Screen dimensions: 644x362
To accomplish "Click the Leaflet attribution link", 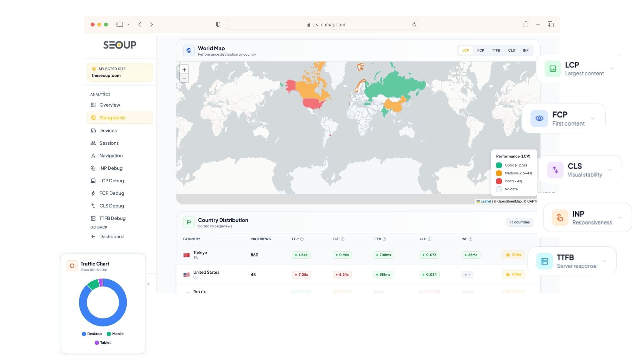I will point(485,201).
